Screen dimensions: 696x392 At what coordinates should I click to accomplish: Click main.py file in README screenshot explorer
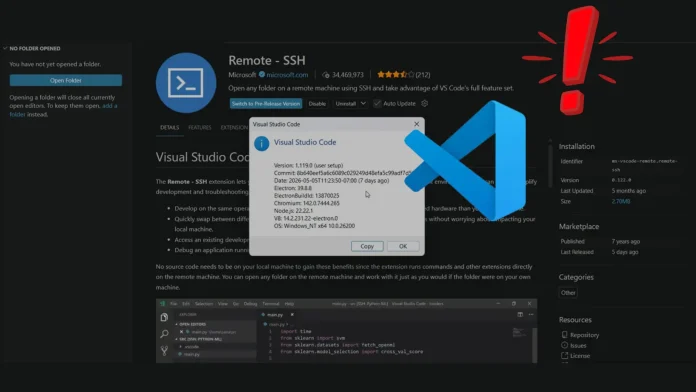191,354
